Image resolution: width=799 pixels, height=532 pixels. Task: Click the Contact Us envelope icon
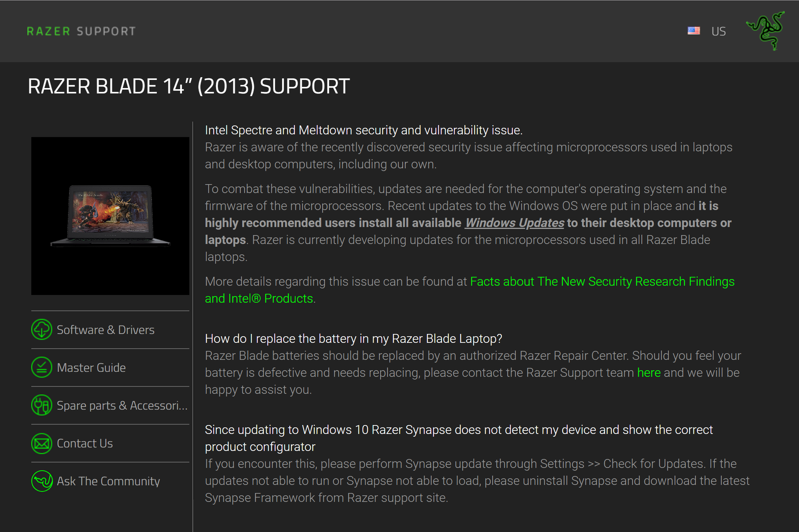click(x=42, y=443)
